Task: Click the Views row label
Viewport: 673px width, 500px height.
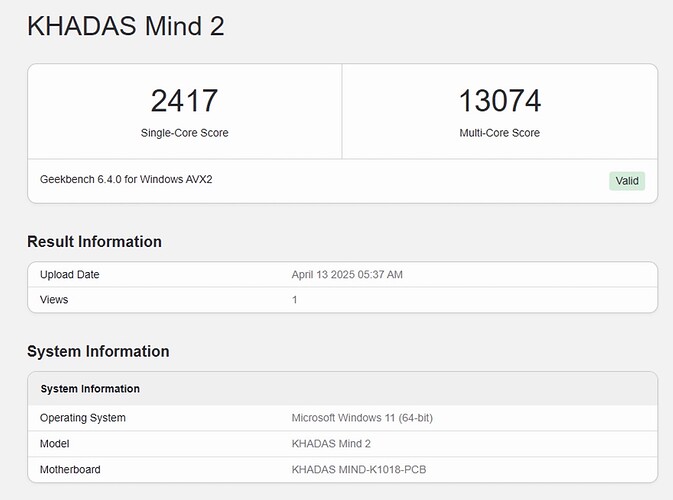Action: pyautogui.click(x=54, y=299)
